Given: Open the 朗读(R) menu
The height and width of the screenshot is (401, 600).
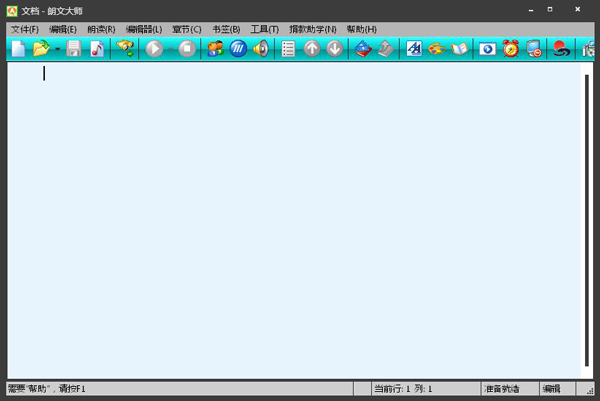Looking at the screenshot, I should 101,29.
